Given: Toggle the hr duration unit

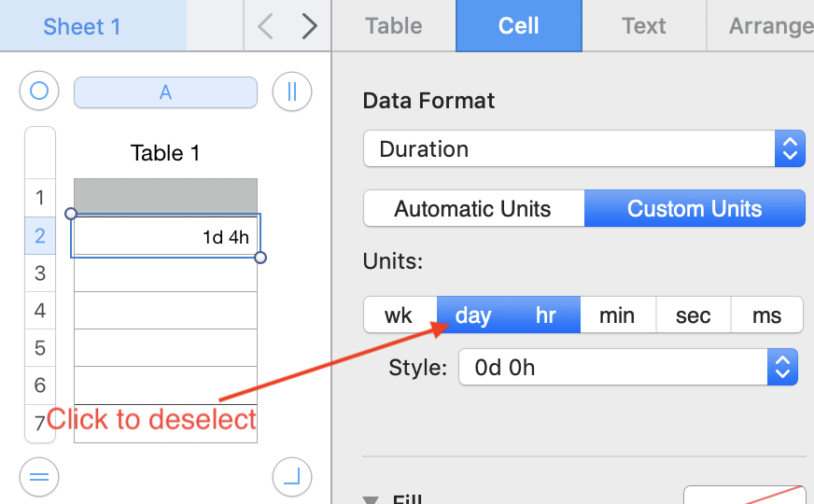Looking at the screenshot, I should tap(546, 315).
